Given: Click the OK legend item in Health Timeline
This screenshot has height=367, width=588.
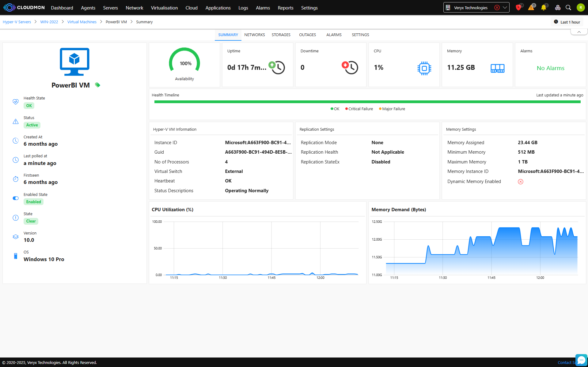Looking at the screenshot, I should tap(335, 109).
